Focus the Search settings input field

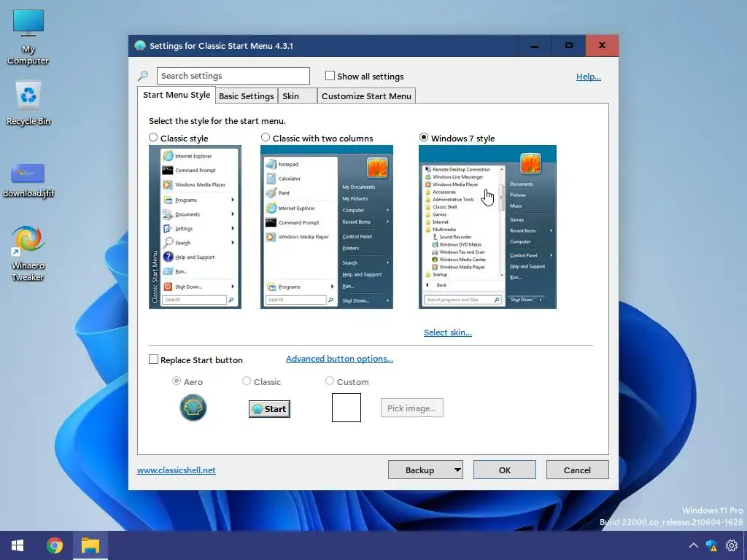pyautogui.click(x=233, y=76)
